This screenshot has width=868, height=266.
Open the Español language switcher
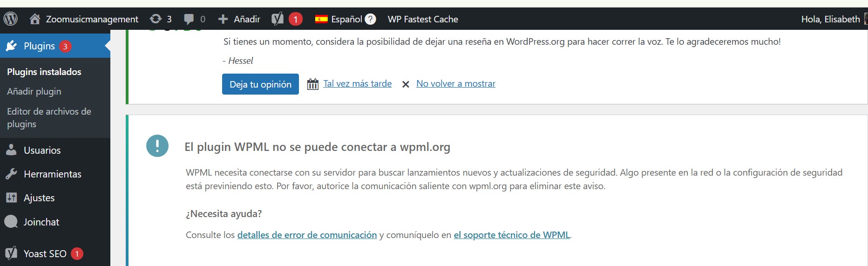(x=346, y=19)
